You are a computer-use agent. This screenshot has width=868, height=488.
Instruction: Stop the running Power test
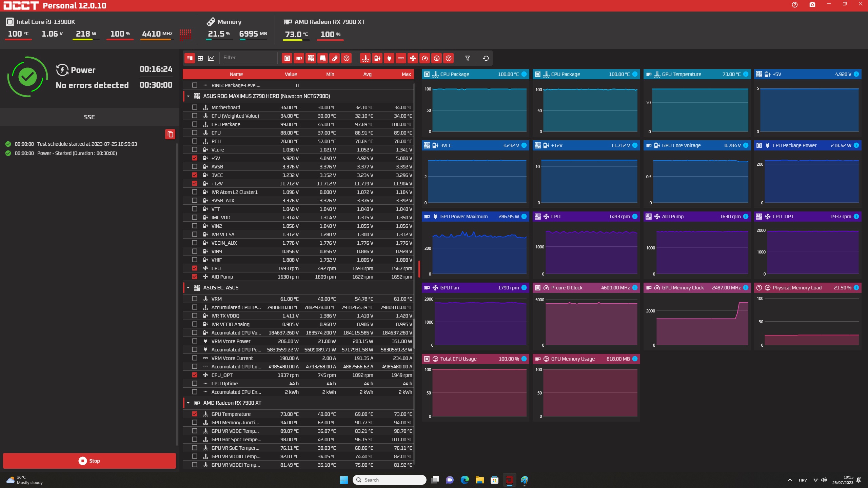click(x=90, y=461)
